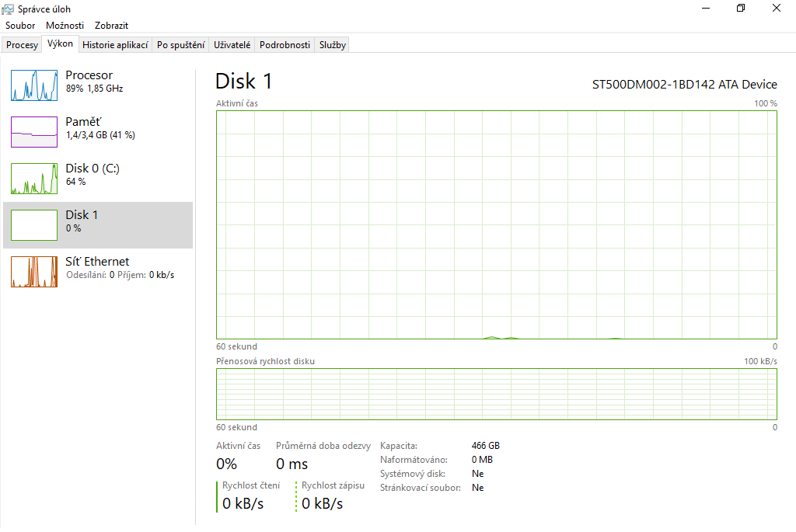Go to the Po spuštění tab
796x532 pixels.
coord(181,45)
